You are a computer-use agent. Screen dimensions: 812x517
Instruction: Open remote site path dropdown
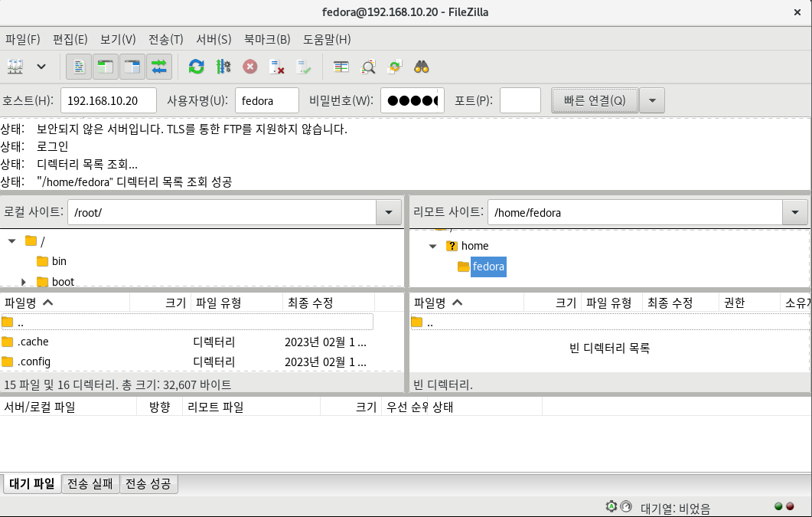pos(795,212)
